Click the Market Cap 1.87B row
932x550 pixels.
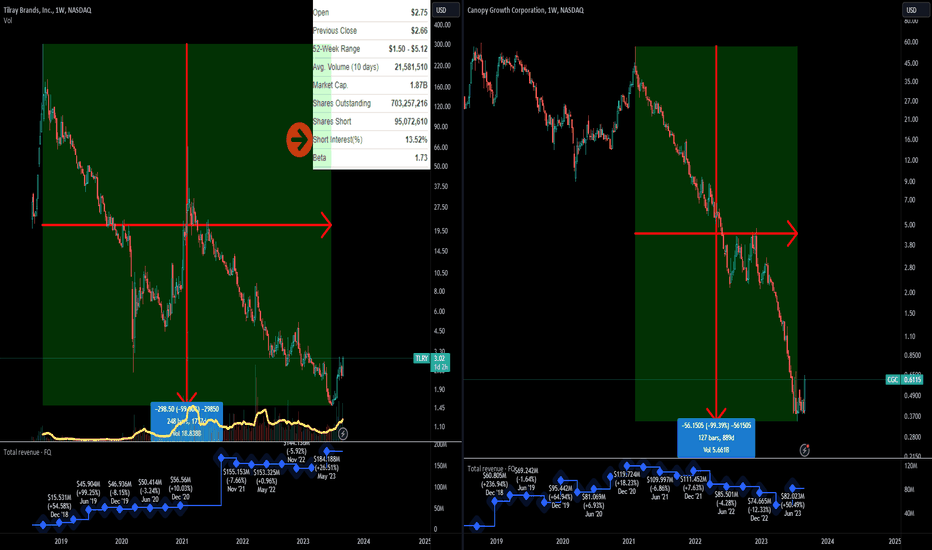[x=371, y=85]
